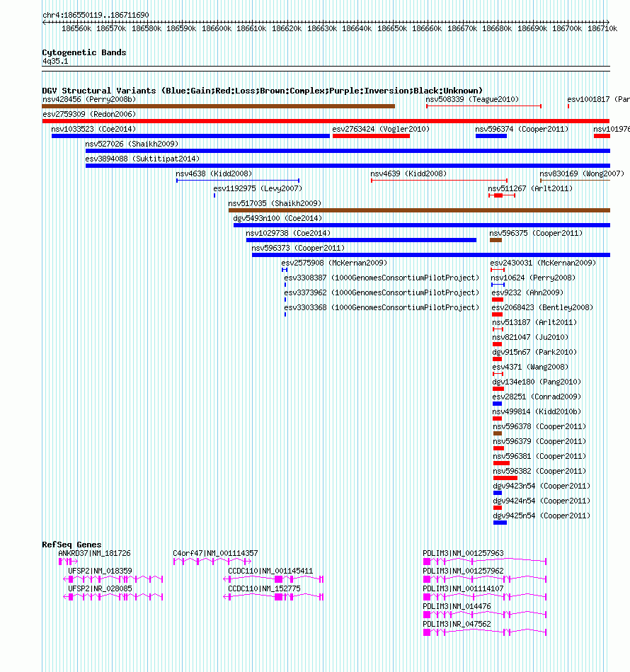Image resolution: width=630 pixels, height=672 pixels.
Task: Open variant esv2759309 (Redon2006) label
Action: point(89,114)
